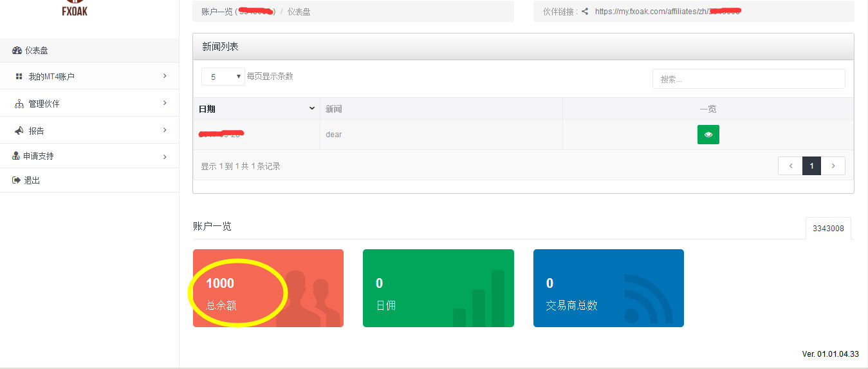Click the grid icon beside 我的MT4账户
The image size is (868, 369).
click(x=19, y=77)
